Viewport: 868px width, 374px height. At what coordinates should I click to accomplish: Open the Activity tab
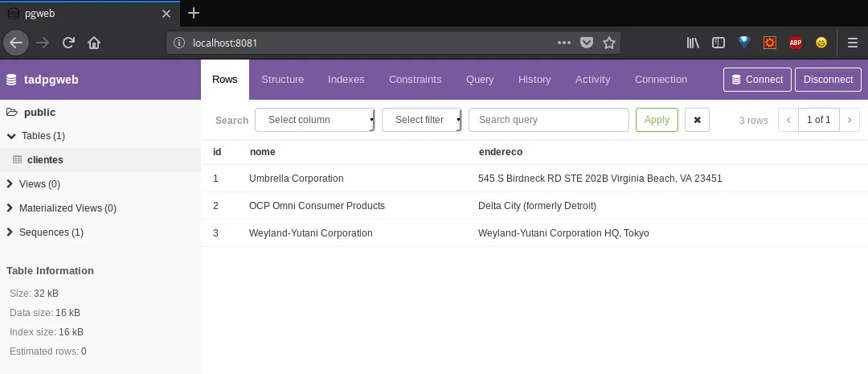(x=593, y=80)
